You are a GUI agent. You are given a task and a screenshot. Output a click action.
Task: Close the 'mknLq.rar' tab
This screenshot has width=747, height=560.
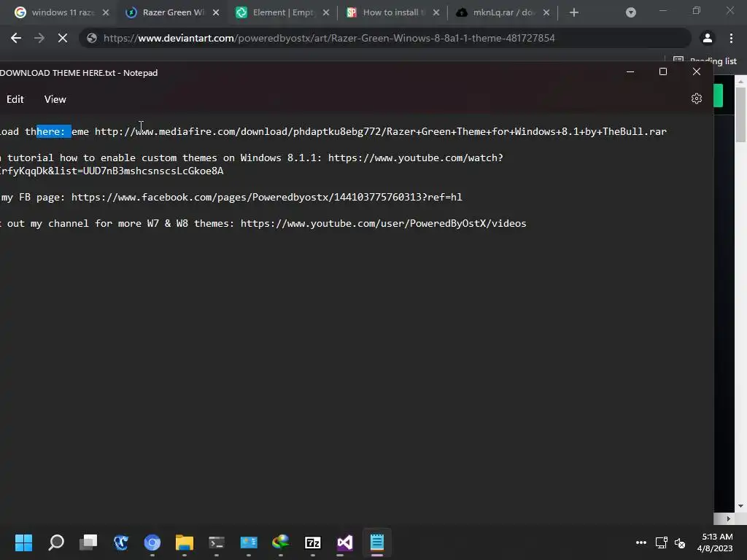546,12
